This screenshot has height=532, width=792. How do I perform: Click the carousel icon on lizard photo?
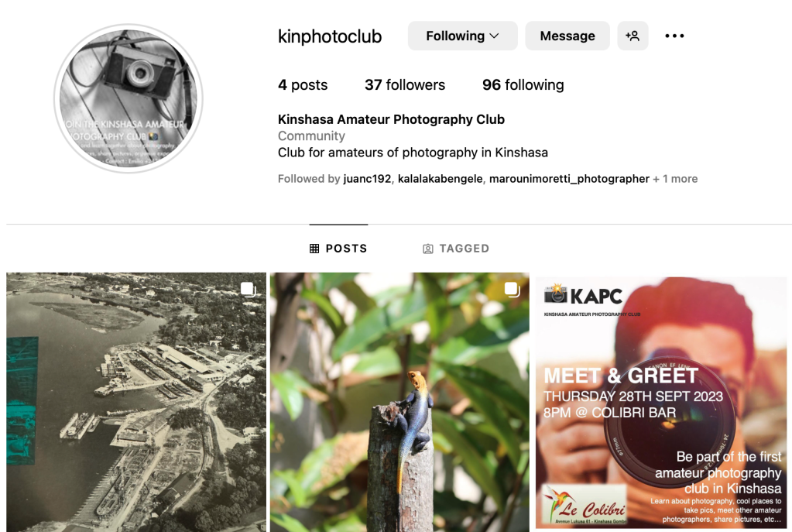point(513,290)
